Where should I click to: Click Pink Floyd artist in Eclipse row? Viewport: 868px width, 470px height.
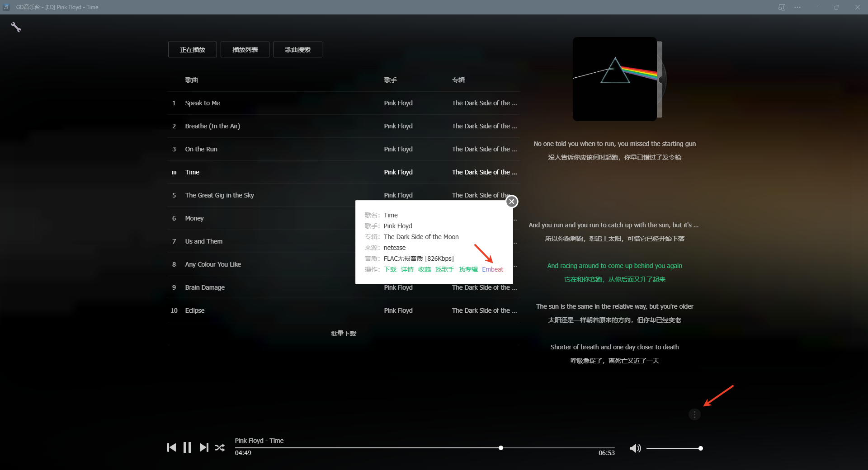(x=398, y=310)
